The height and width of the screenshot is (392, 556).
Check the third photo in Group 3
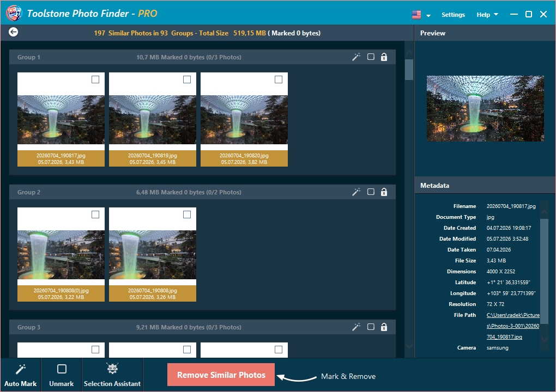[279, 349]
